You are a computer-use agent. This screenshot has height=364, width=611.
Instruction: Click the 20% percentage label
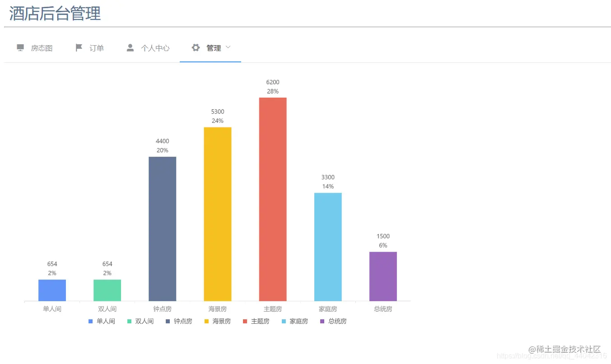tap(163, 150)
